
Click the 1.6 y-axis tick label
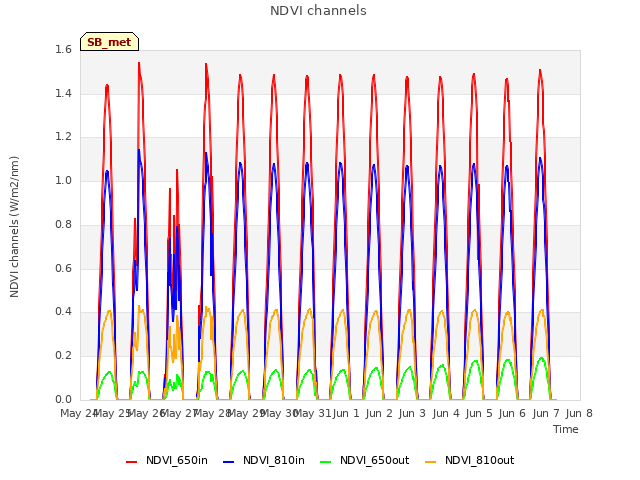pyautogui.click(x=63, y=49)
